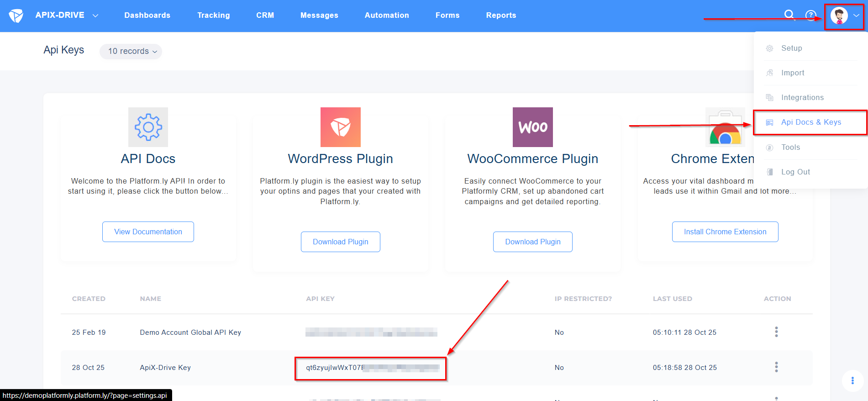
Task: Choose Integrations from the account menu
Action: click(x=803, y=97)
